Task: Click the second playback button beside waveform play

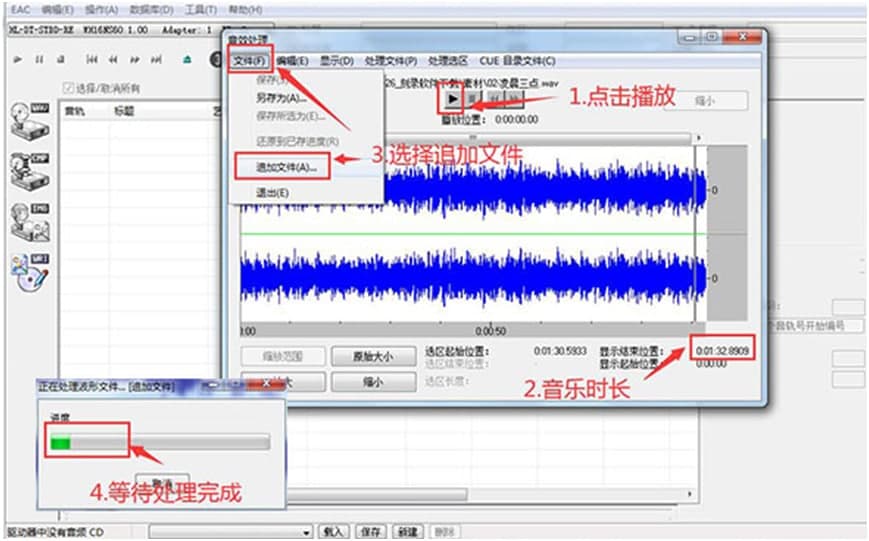Action: (x=473, y=99)
